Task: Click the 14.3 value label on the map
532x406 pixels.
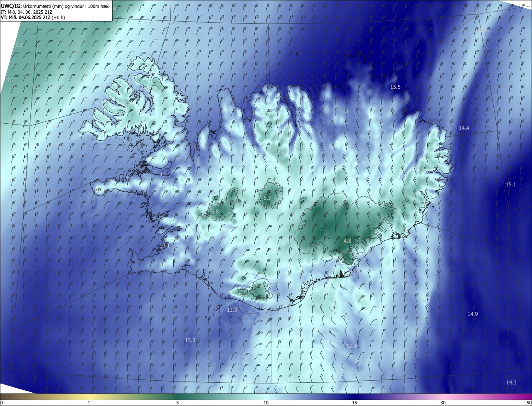Action: 511,383
